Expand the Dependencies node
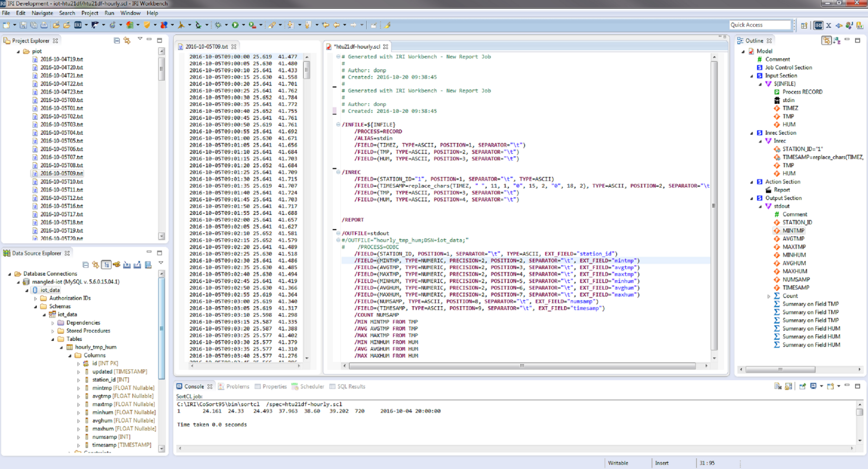The height and width of the screenshot is (469, 868). pyautogui.click(x=53, y=322)
